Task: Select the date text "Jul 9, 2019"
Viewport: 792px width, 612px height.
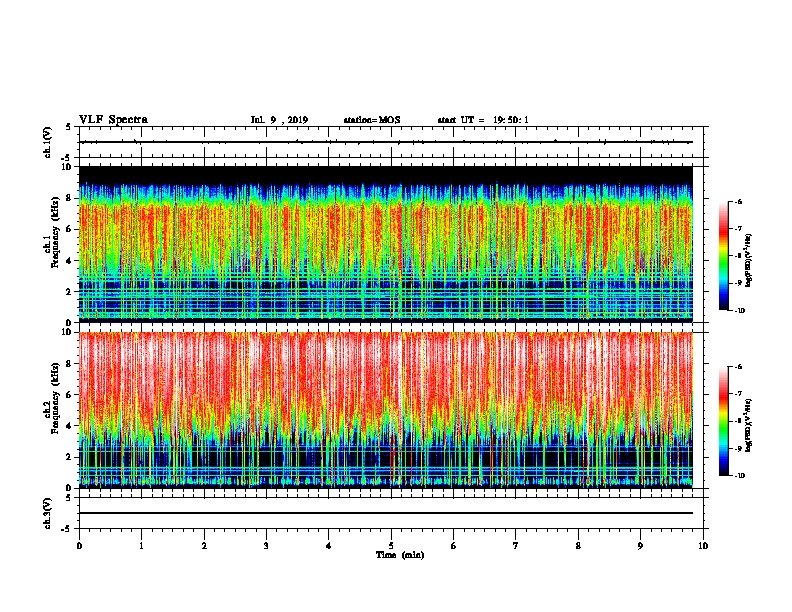Action: (x=279, y=120)
